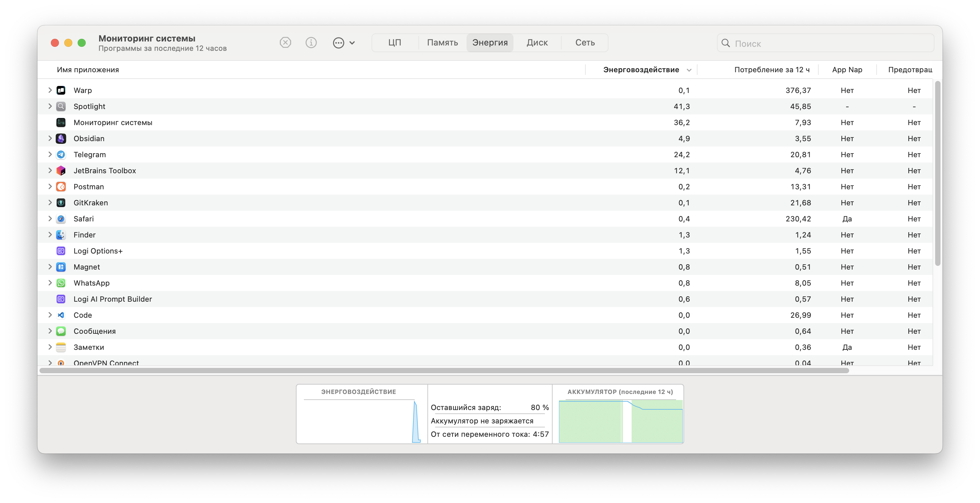The width and height of the screenshot is (980, 503).
Task: Sort by Энерговоздействие column header
Action: pyautogui.click(x=641, y=70)
